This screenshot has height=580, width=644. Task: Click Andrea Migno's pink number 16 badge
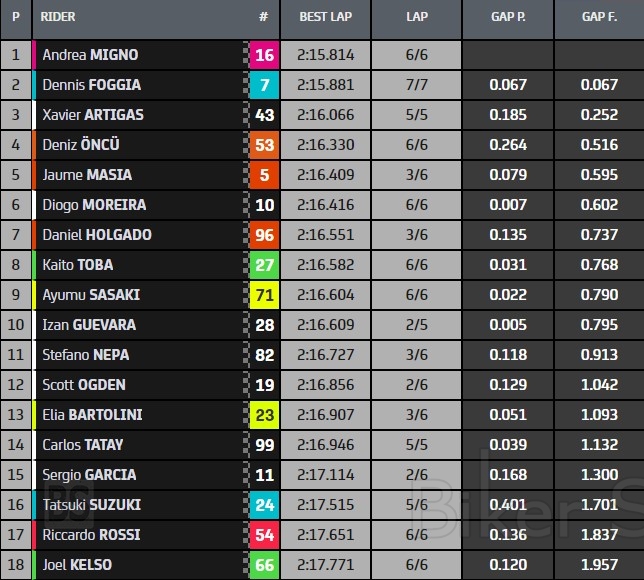tap(264, 55)
